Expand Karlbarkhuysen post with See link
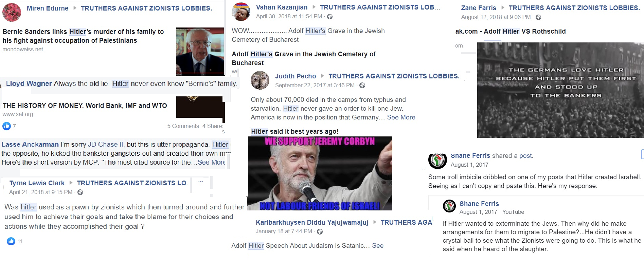Screen dimensions: 644x261 378,246
